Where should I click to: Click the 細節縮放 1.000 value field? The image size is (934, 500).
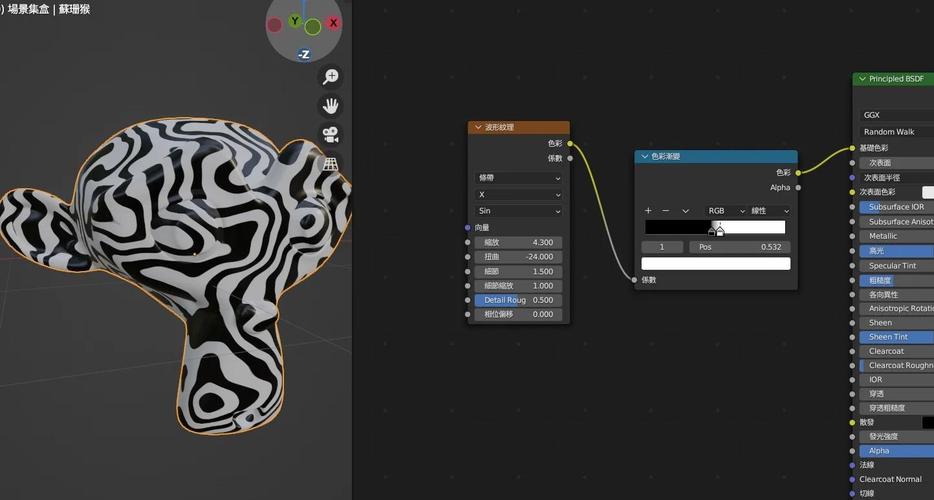518,285
